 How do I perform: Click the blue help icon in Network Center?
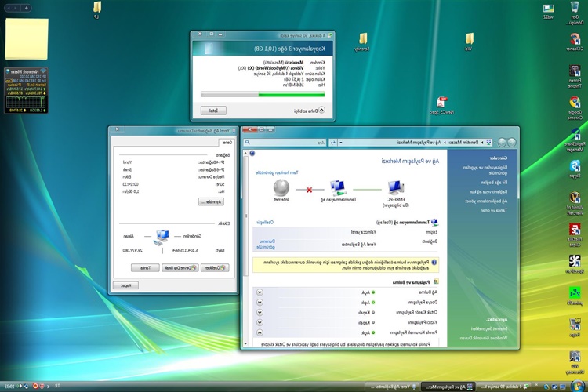pyautogui.click(x=252, y=154)
